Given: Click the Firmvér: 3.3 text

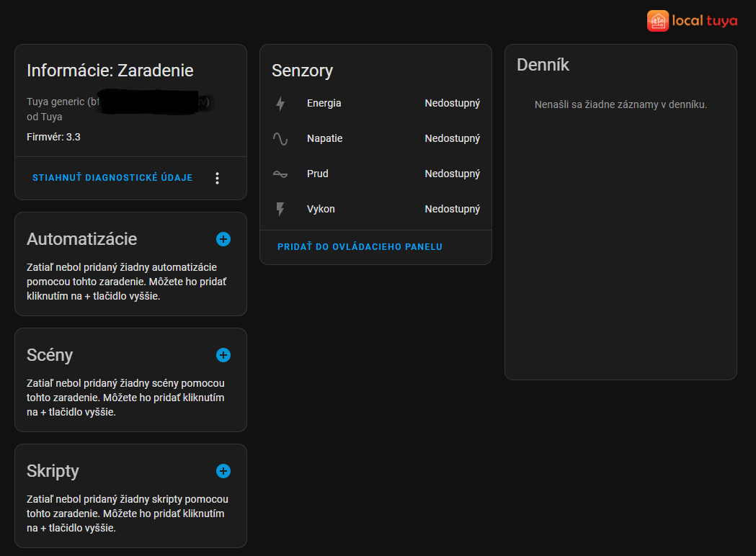Looking at the screenshot, I should (53, 137).
